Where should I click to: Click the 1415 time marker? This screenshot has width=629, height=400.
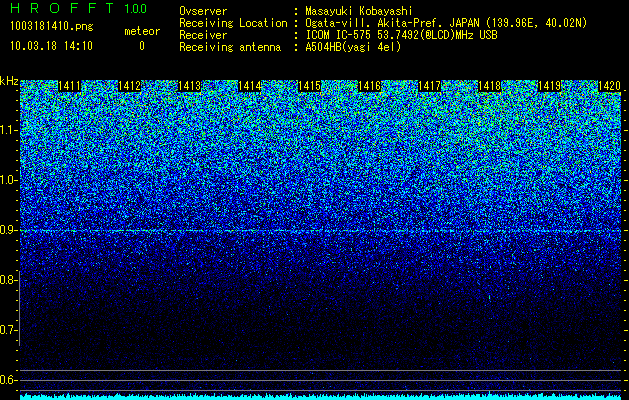coord(310,86)
